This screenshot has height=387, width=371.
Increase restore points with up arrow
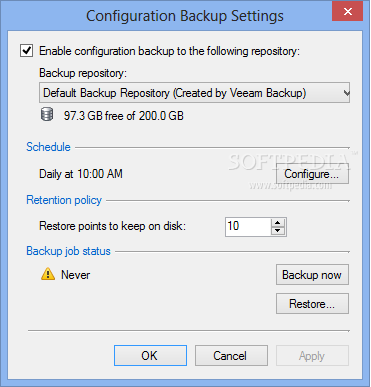[x=278, y=223]
